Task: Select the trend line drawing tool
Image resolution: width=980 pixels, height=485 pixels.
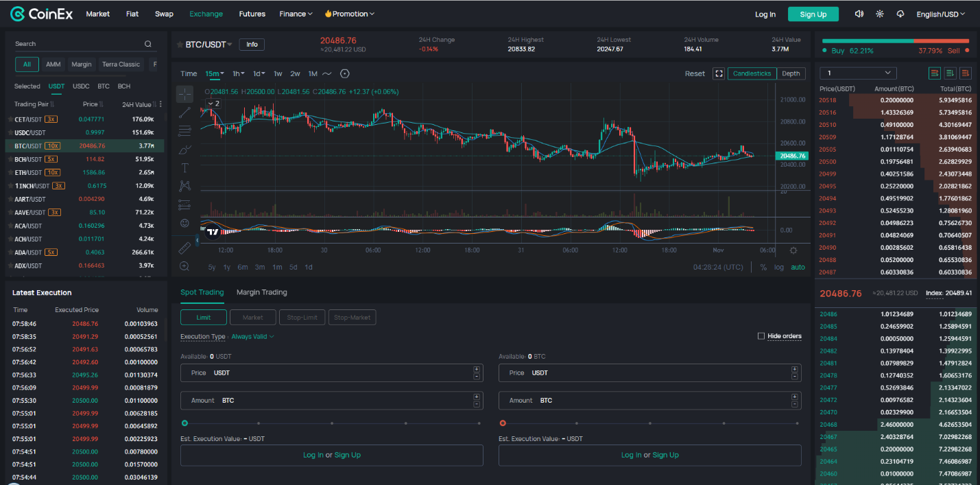Action: tap(184, 113)
